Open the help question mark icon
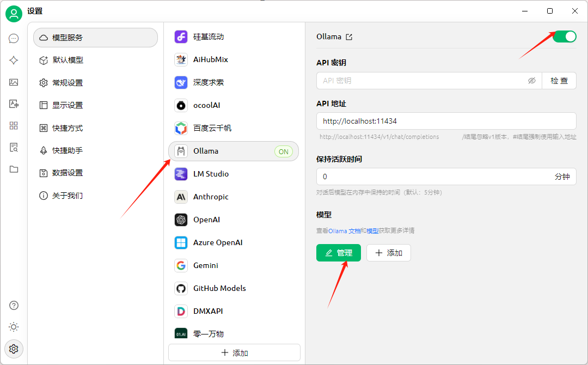This screenshot has height=365, width=588. 14,306
